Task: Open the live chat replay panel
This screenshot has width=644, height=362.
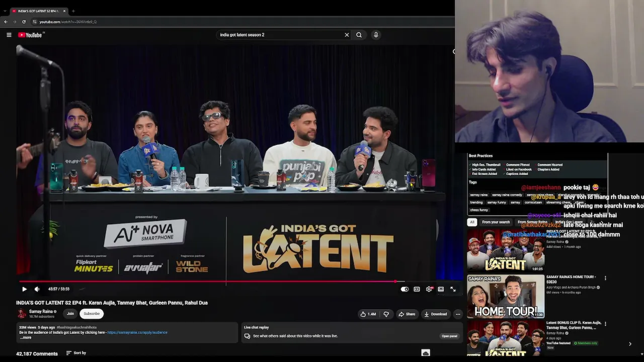Action: click(449, 336)
